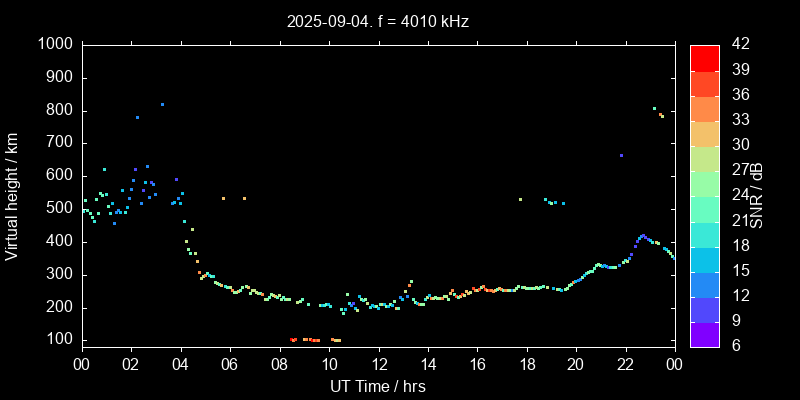Image resolution: width=800 pixels, height=400 pixels.
Task: Click the plot title showing 4010 kHz
Action: click(x=378, y=21)
